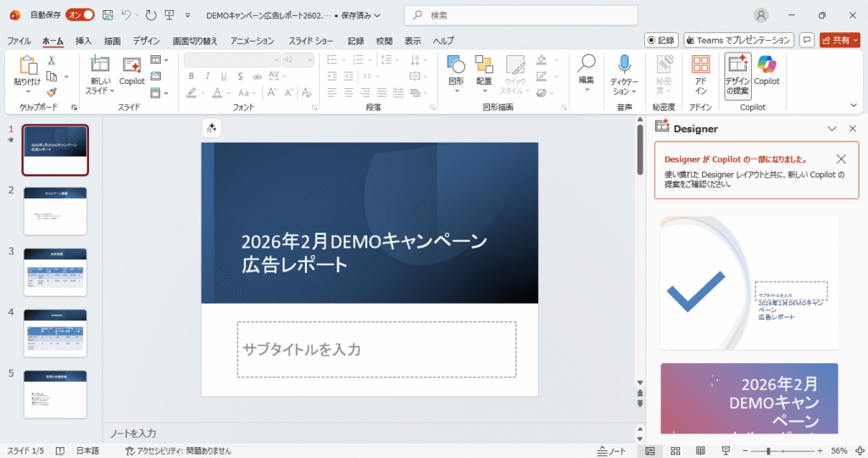Click the Teams でプレゼンテーション button
The image size is (868, 458).
(x=738, y=40)
